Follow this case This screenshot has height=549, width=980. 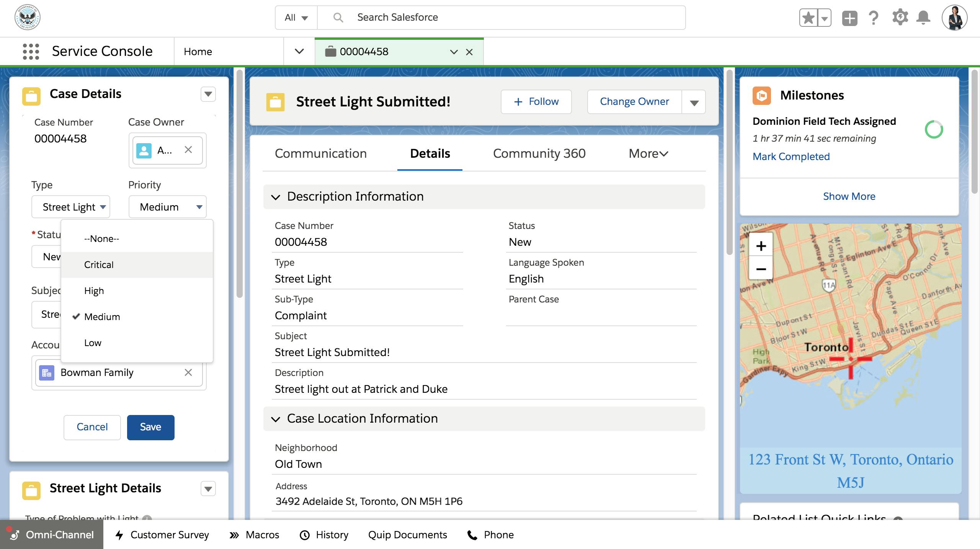(x=536, y=102)
